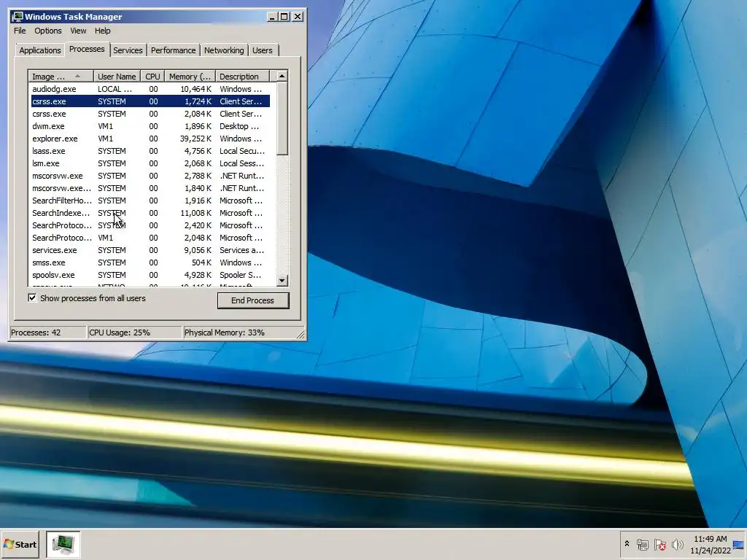Select SearchProtoco... row owned by SYSTEM

point(150,225)
